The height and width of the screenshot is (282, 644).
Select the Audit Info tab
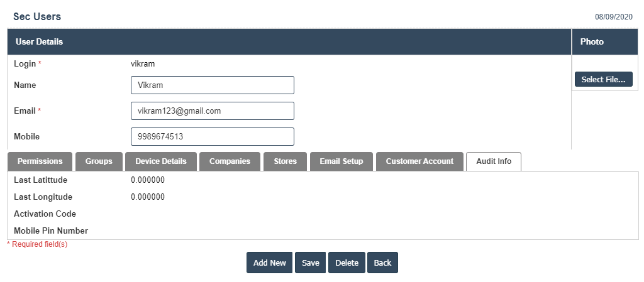(x=494, y=161)
